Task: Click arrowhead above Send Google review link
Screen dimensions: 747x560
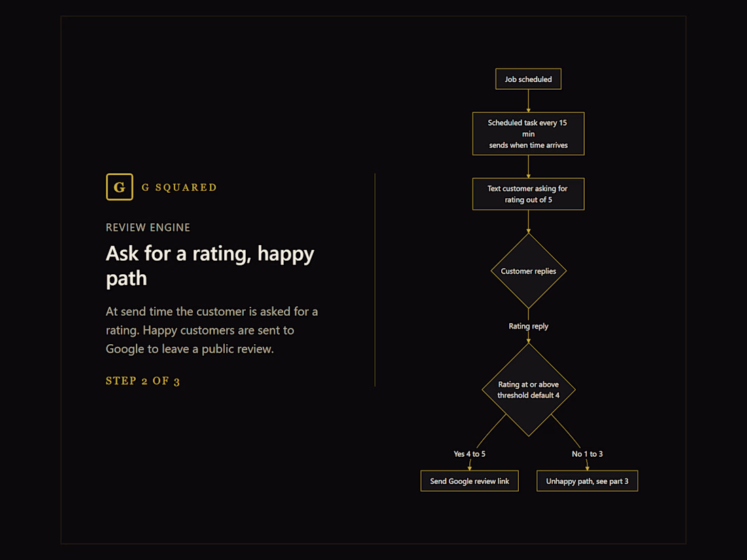Action: pyautogui.click(x=470, y=468)
